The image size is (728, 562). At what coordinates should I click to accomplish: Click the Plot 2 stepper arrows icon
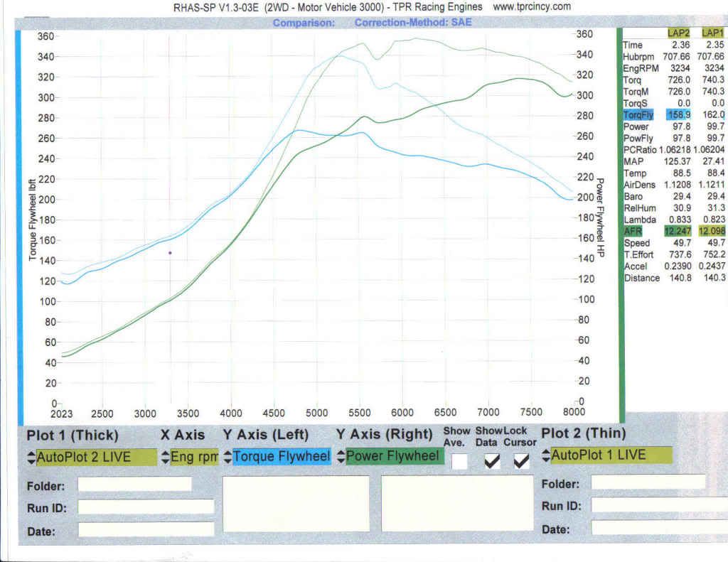545,455
